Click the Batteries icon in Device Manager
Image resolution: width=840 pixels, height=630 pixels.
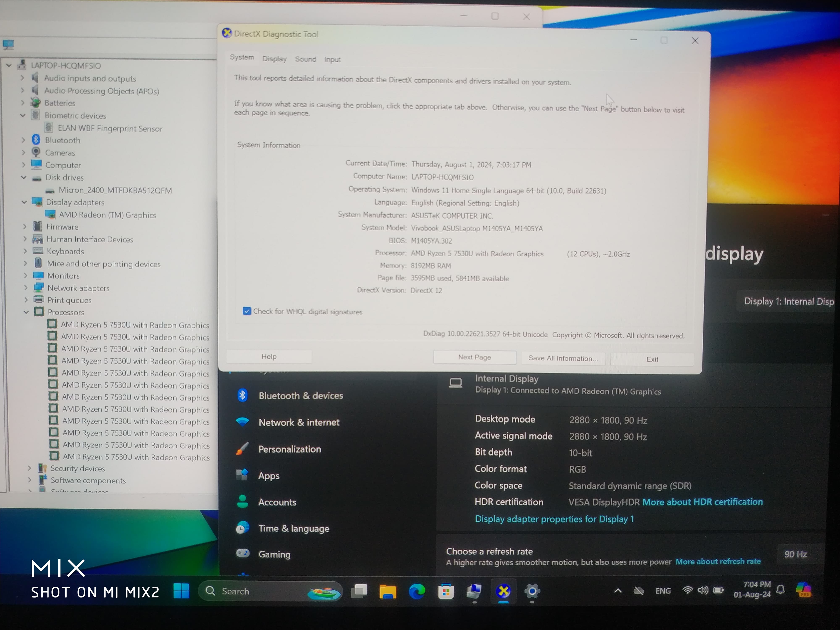(x=36, y=102)
